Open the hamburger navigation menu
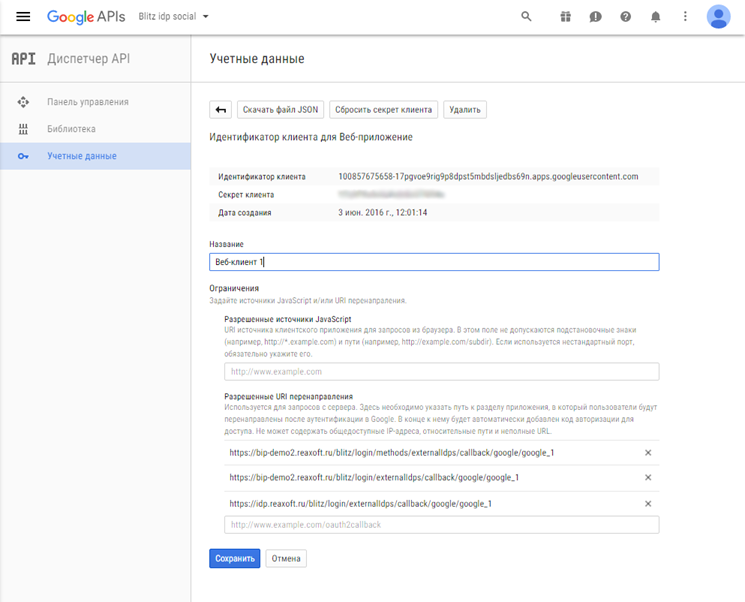Screen dimensions: 745x602 (x=23, y=17)
